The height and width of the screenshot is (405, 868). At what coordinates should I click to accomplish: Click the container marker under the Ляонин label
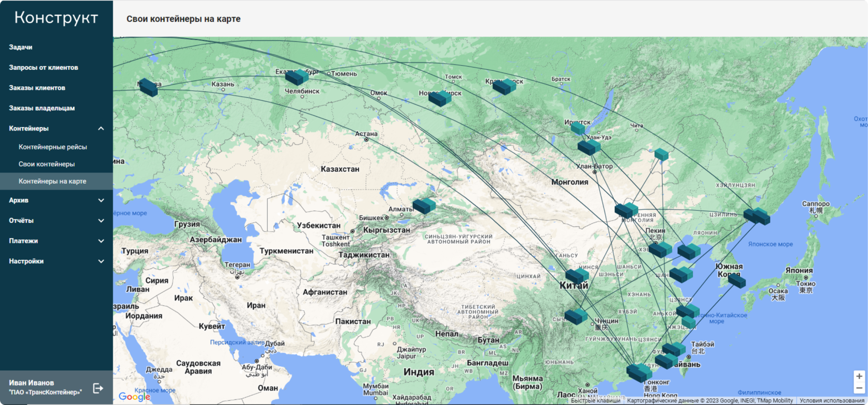[x=689, y=252]
